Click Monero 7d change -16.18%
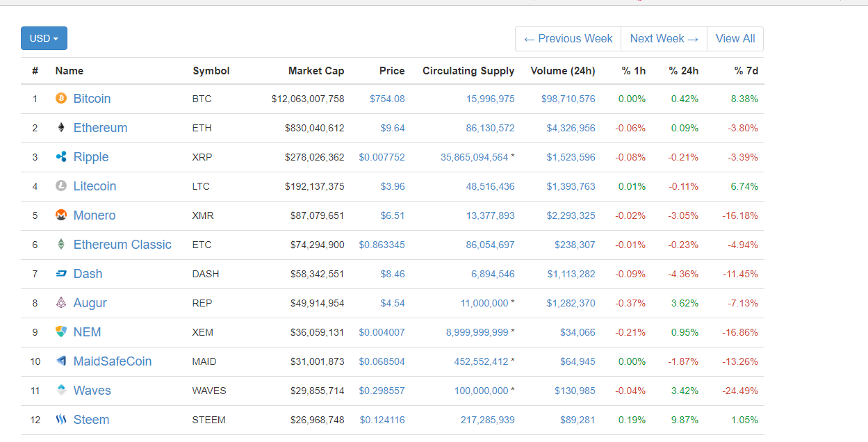The height and width of the screenshot is (442, 868). [739, 215]
